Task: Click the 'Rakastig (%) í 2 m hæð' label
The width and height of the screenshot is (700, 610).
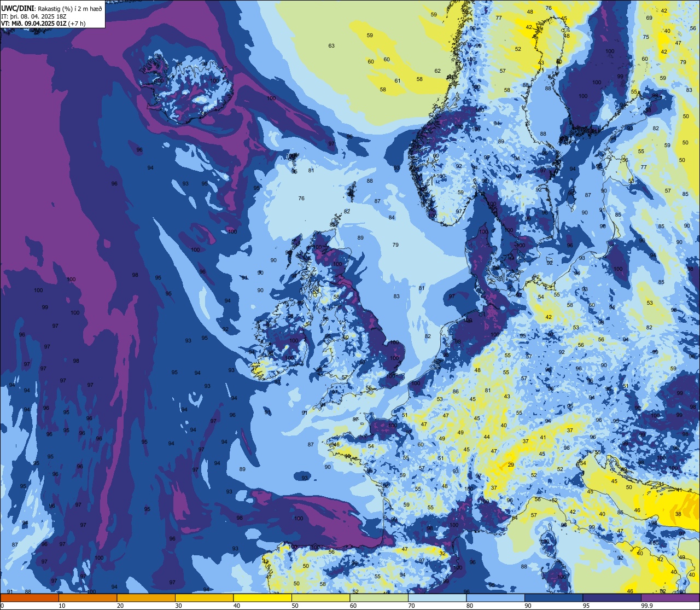Action: pos(69,8)
